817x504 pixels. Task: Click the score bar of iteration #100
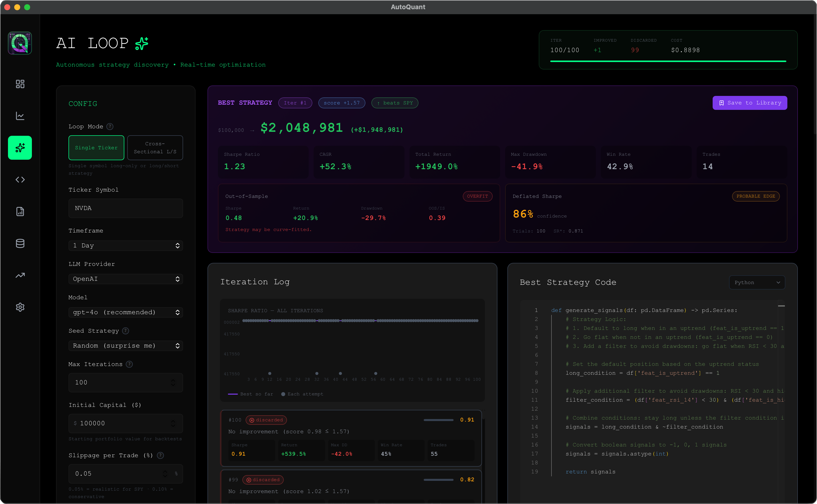pos(438,420)
